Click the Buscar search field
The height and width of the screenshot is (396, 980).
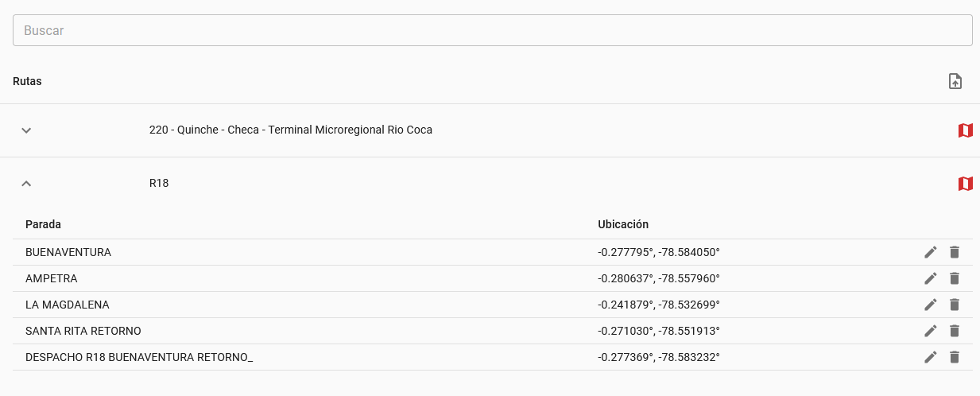(493, 30)
